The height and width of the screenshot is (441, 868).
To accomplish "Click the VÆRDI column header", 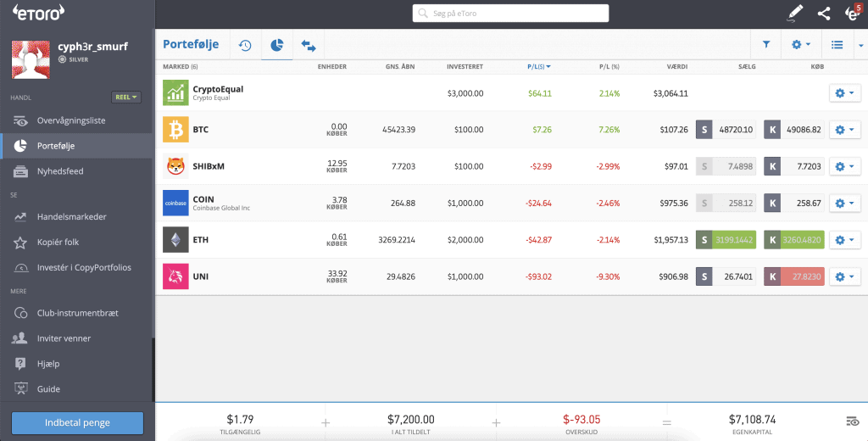I will point(677,66).
